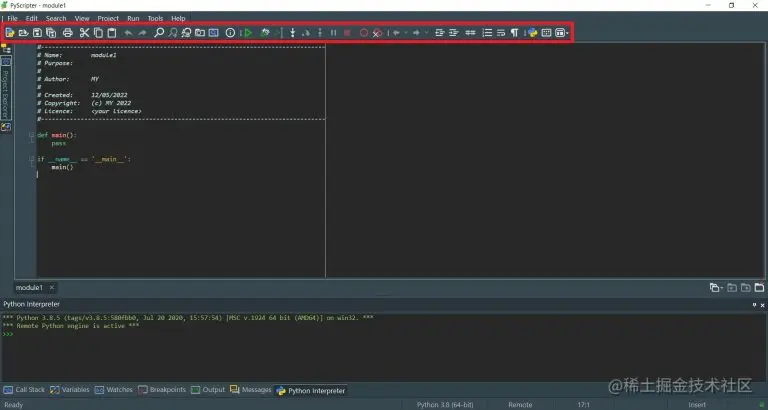
Task: Click the Step Into debug icon
Action: pos(292,33)
